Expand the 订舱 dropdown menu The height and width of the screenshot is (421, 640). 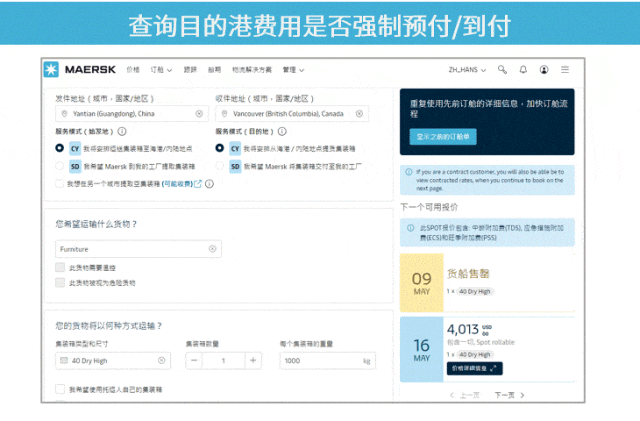tap(161, 70)
